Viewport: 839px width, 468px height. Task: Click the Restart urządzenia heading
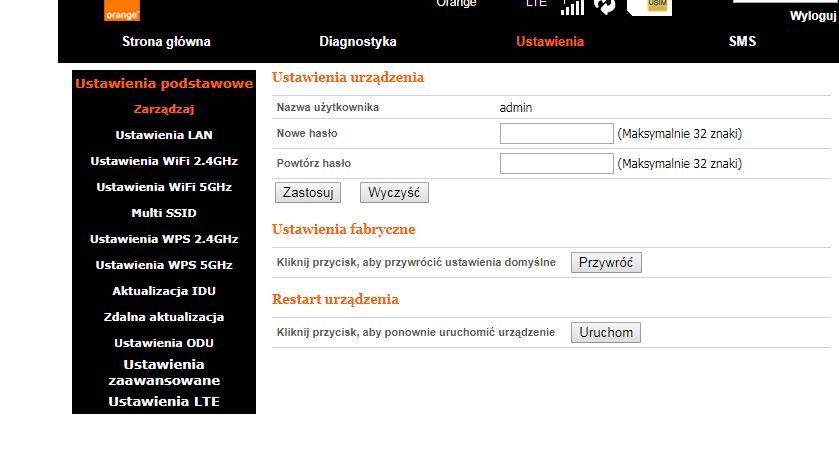[x=335, y=300]
